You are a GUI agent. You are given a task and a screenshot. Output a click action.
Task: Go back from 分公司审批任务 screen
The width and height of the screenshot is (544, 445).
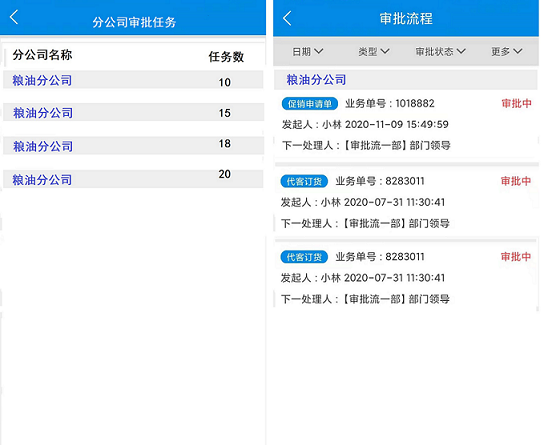[x=14, y=17]
